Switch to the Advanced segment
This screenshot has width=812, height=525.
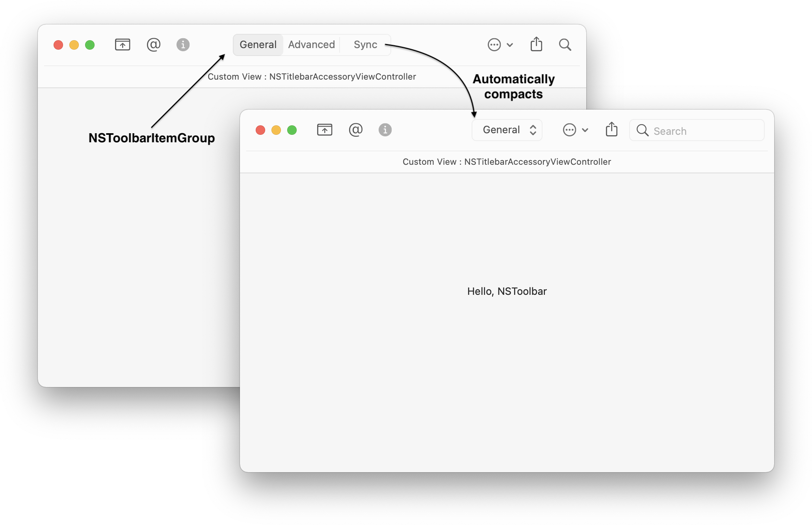point(311,45)
